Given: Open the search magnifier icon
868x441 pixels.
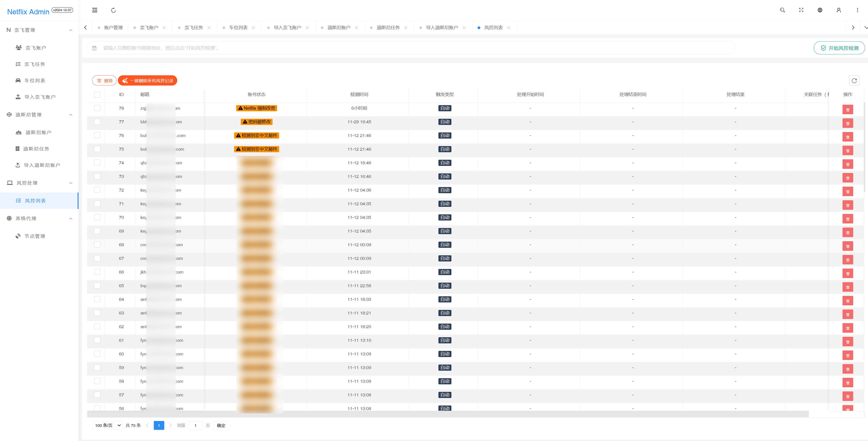Looking at the screenshot, I should coord(782,10).
